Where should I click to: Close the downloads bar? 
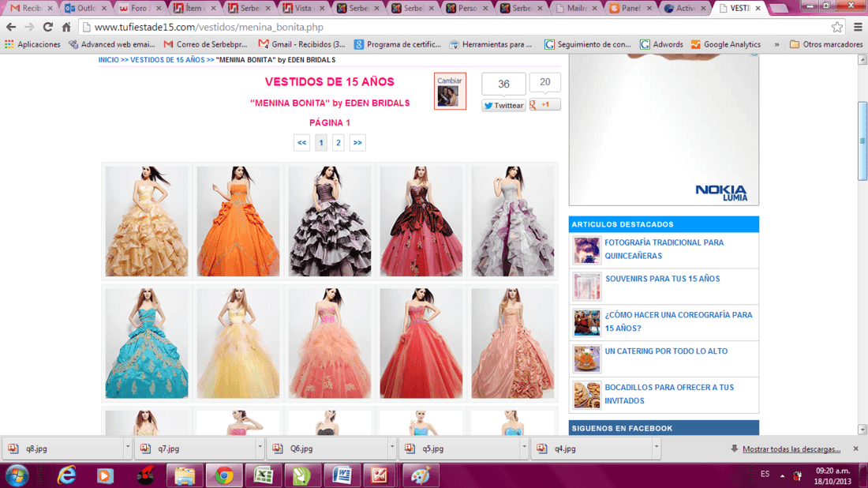[856, 449]
